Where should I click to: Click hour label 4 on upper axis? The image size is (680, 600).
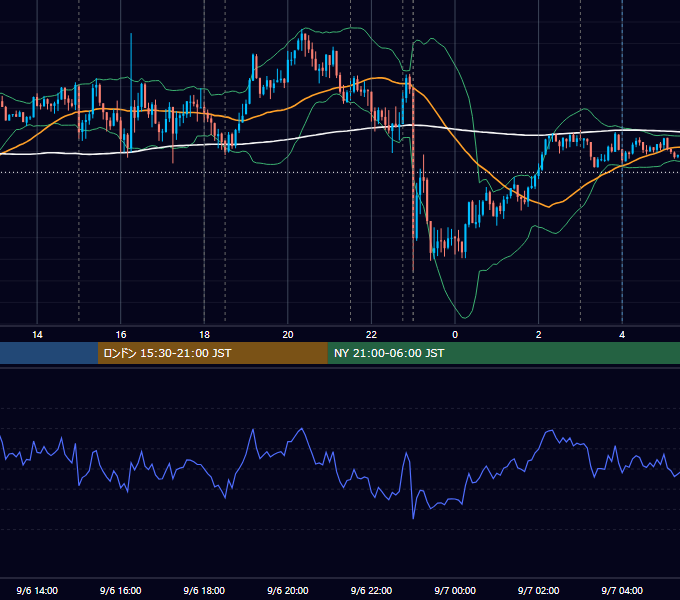coord(622,335)
